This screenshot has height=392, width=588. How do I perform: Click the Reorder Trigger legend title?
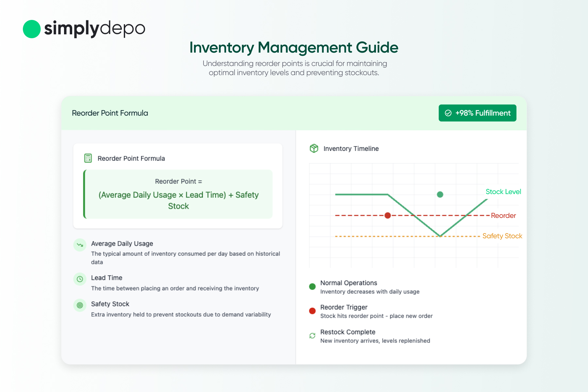344,307
